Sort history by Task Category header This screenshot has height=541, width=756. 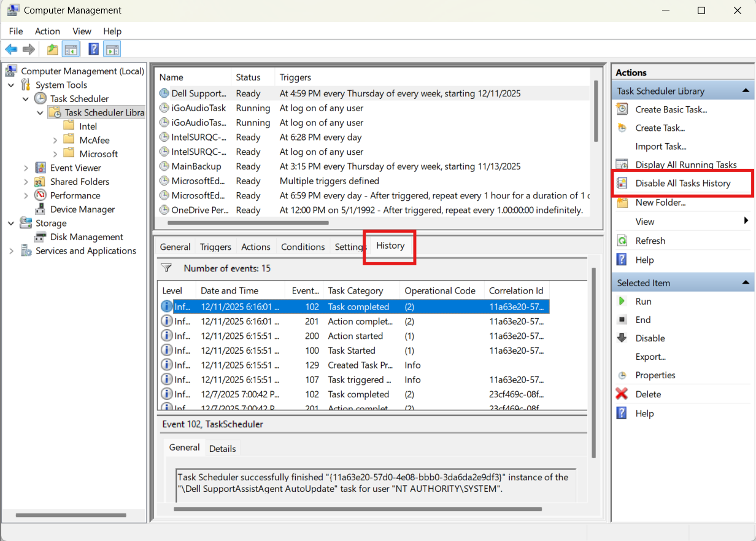tap(361, 290)
